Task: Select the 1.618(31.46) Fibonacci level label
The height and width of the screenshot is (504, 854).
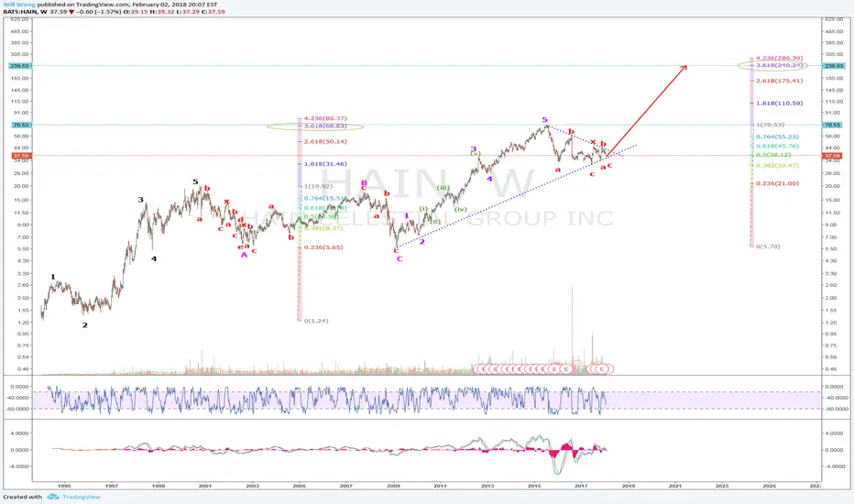Action: coord(325,164)
